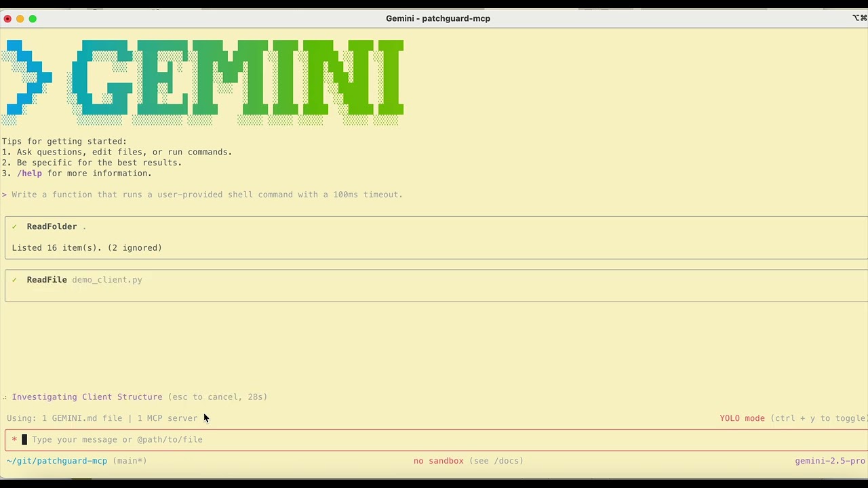
Task: Click the ⌥⌘ shortcut indicator in title bar
Action: coord(860,18)
